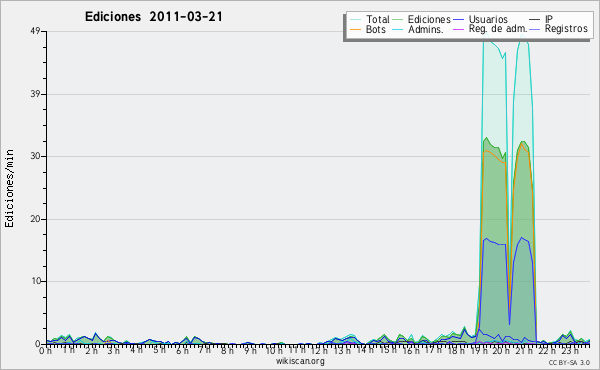Click the 'CC BY-SA 3.0' license text
Viewport: 600px width, 370px height.
tap(569, 363)
